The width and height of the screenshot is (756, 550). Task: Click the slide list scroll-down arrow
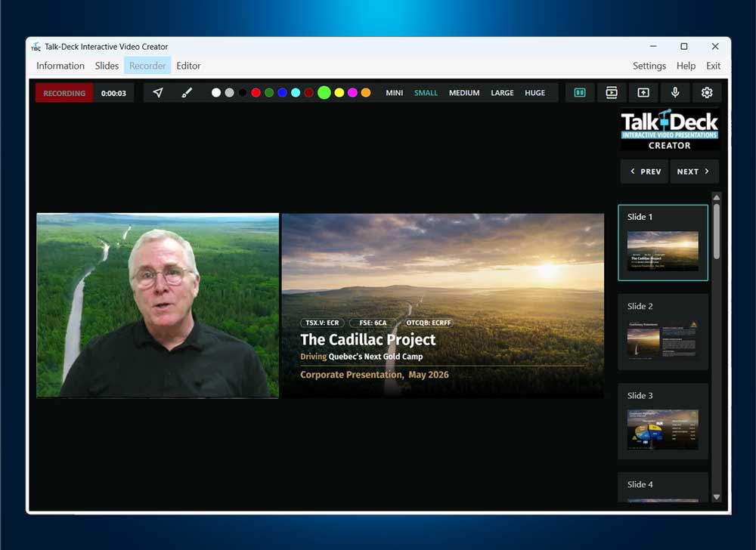tap(717, 496)
